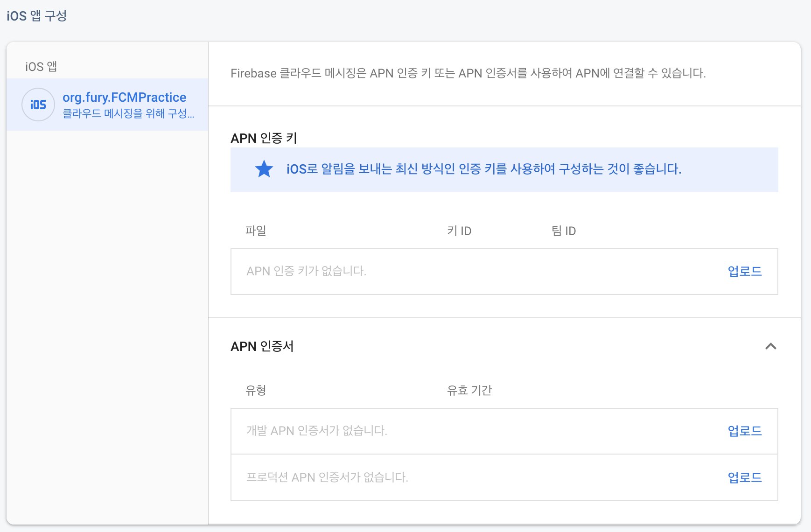Click the '유형' column header

click(x=256, y=390)
